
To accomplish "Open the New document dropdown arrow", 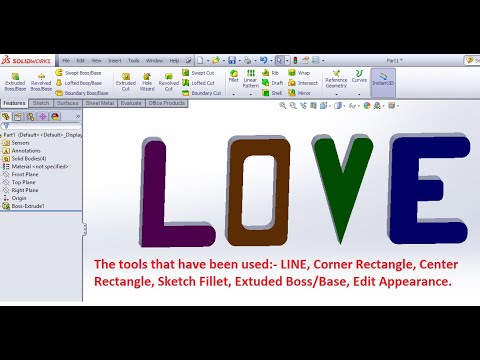I will click(208, 61).
